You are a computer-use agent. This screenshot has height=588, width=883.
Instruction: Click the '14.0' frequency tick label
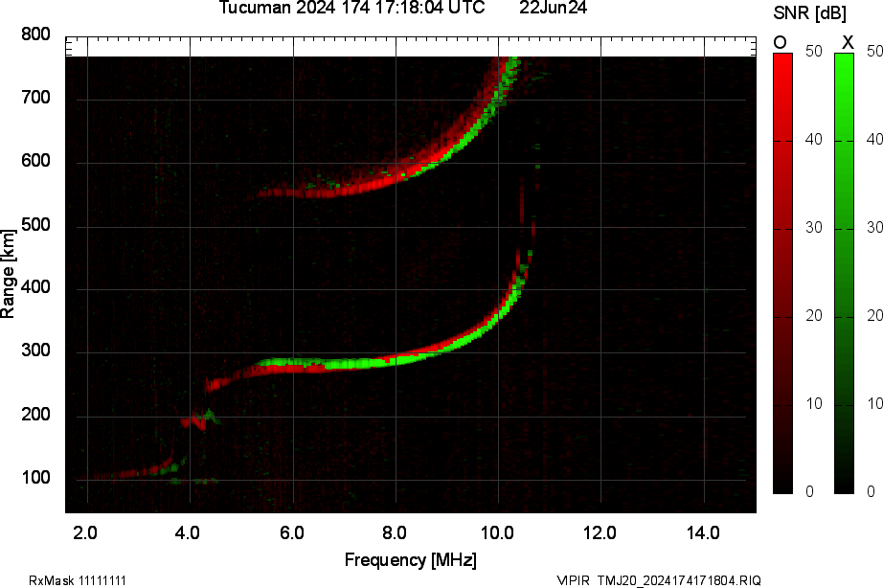point(703,532)
